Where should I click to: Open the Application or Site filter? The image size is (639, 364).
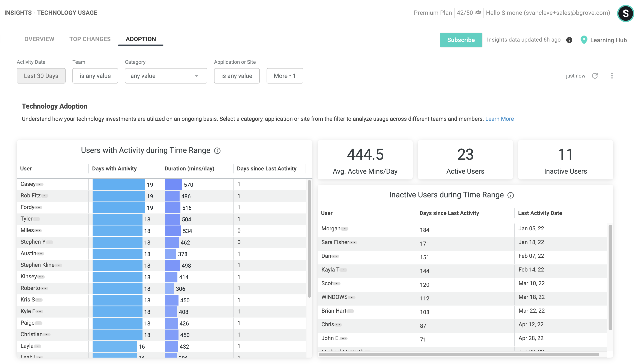(x=237, y=76)
